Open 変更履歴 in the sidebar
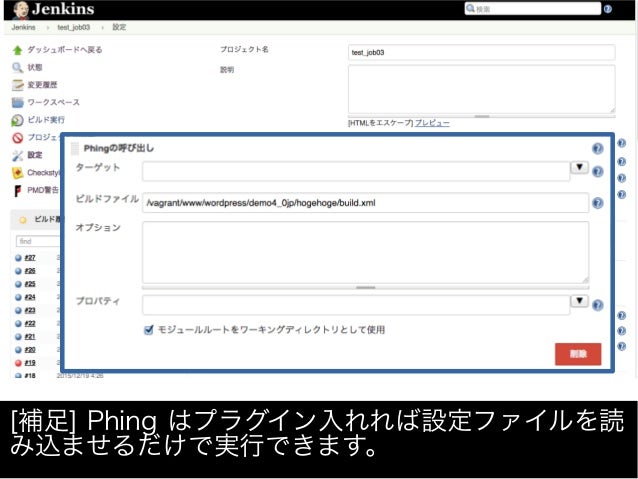 pos(42,85)
